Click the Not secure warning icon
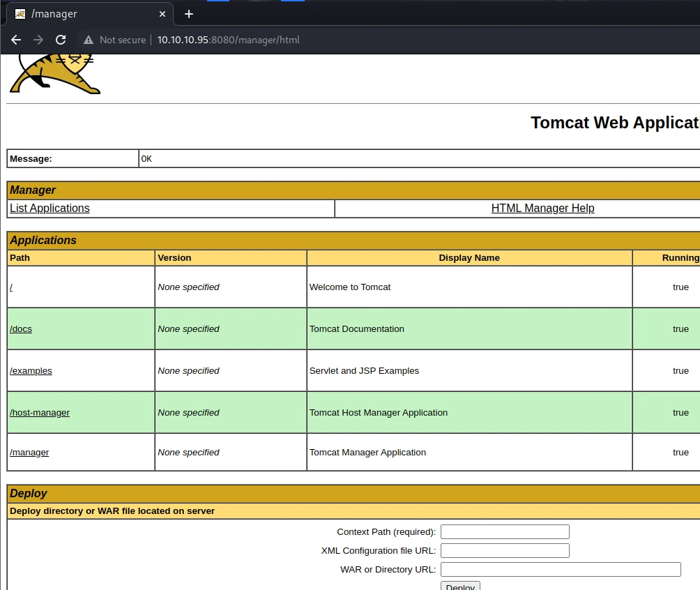Image resolution: width=700 pixels, height=590 pixels. click(x=89, y=40)
